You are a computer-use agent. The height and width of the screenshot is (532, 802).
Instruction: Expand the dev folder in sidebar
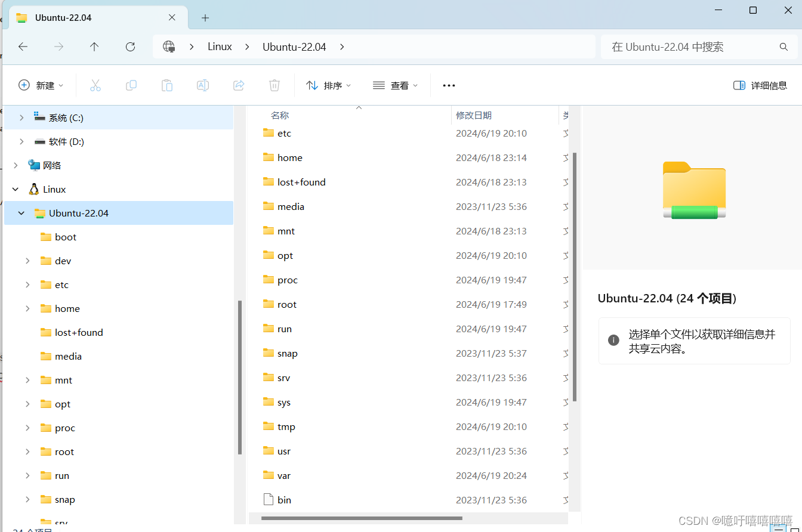pos(27,261)
